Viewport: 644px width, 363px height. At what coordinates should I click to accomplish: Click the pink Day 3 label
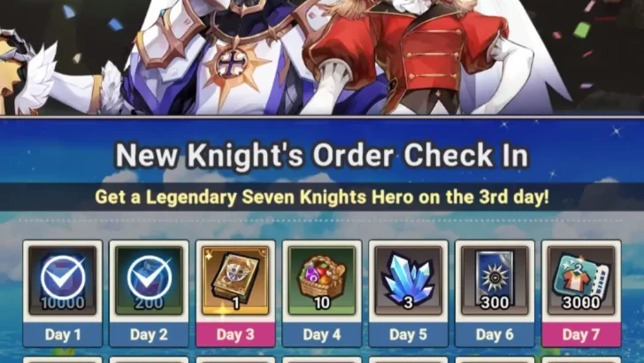click(x=235, y=335)
